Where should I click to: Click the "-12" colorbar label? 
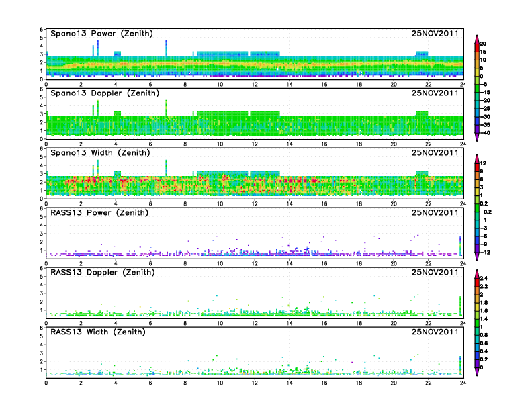pyautogui.click(x=485, y=253)
